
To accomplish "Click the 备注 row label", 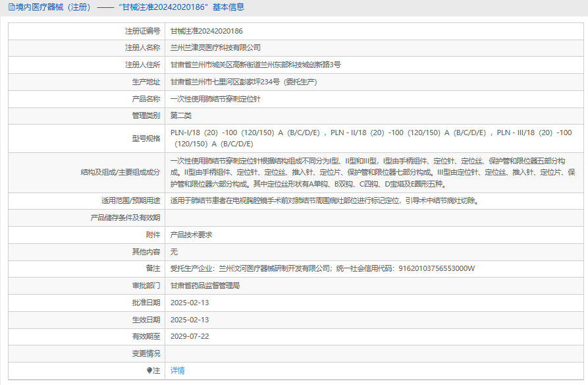I will [153, 268].
